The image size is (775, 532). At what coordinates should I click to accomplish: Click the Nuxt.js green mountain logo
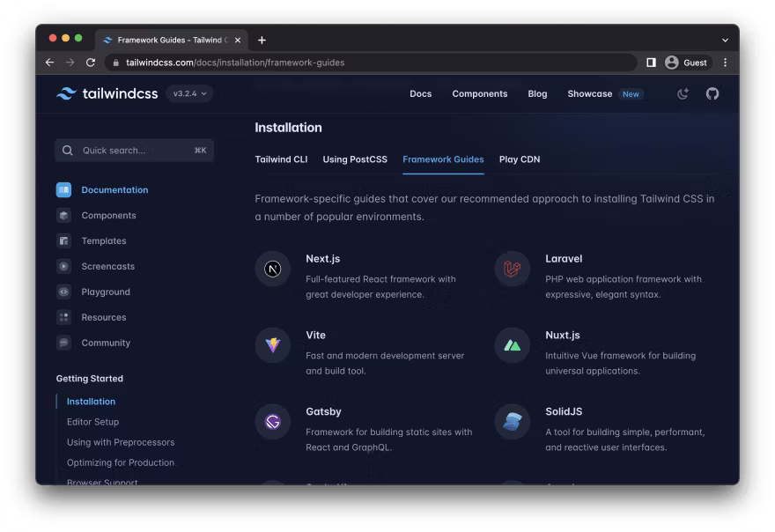pyautogui.click(x=512, y=345)
